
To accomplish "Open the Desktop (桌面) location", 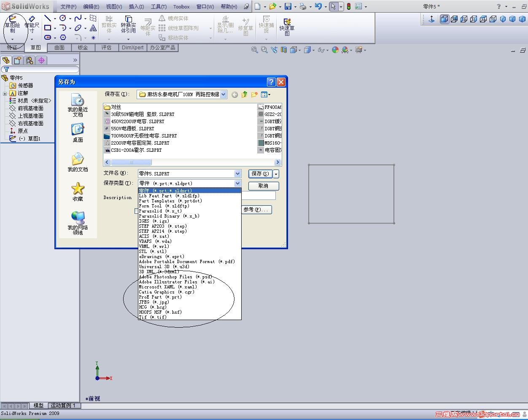I will coord(78,132).
